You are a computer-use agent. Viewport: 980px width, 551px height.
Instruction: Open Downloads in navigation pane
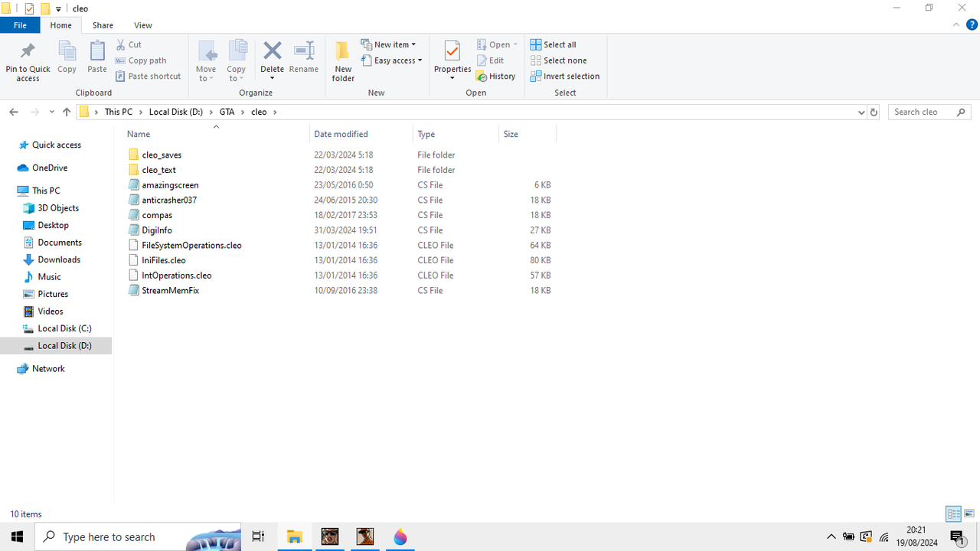59,259
